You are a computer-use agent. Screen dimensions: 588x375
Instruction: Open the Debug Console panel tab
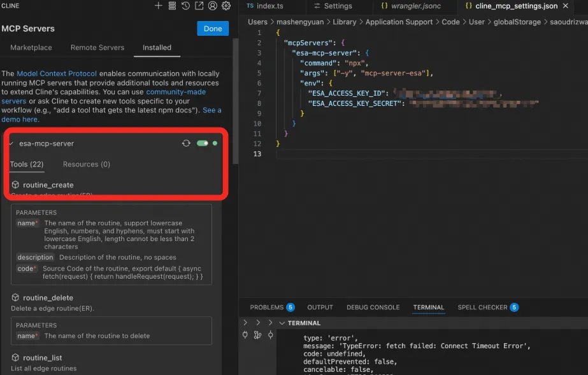(373, 307)
